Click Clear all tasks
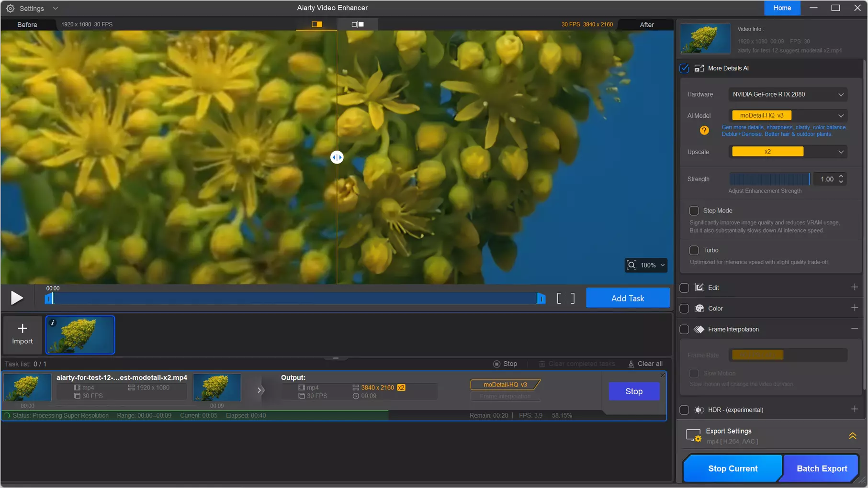Viewport: 868px width, 488px height. [x=645, y=364]
